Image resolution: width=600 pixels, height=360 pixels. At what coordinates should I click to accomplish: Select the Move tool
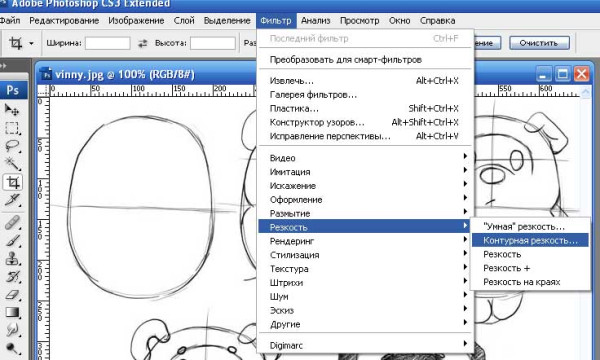pos(12,110)
